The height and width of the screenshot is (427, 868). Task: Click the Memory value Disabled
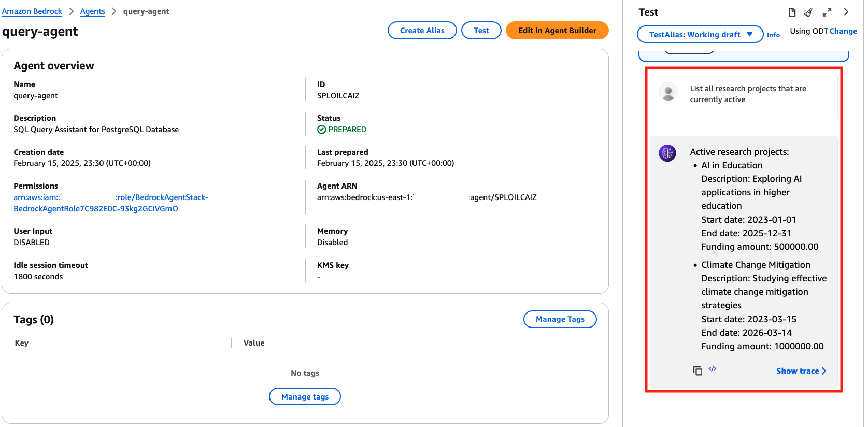coord(333,243)
